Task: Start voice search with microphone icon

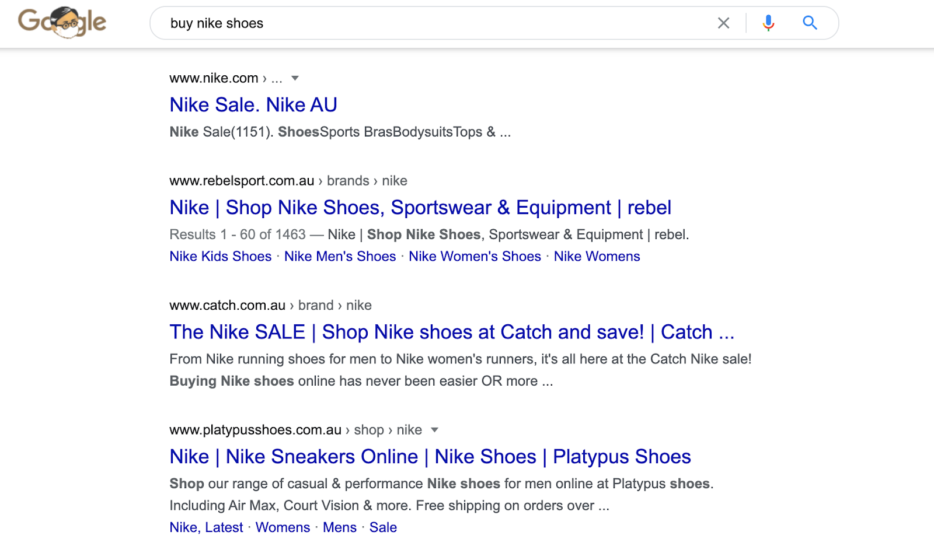Action: tap(768, 23)
